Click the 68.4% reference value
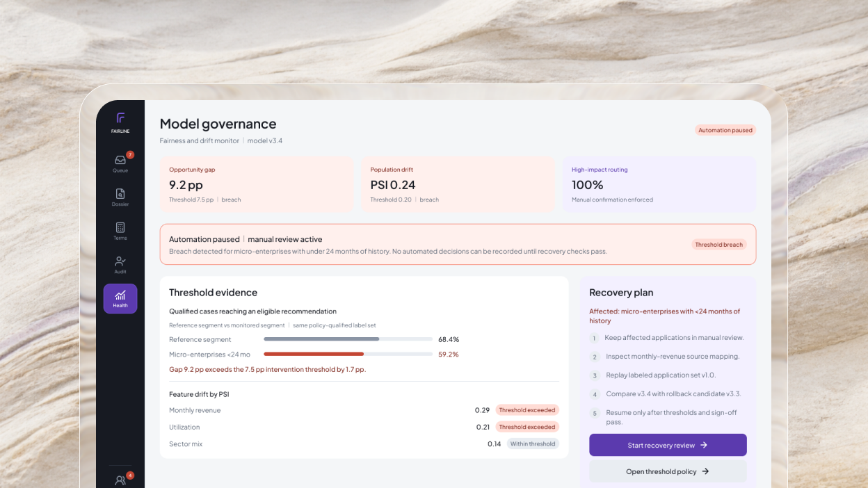Viewport: 868px width, 488px height. click(449, 339)
